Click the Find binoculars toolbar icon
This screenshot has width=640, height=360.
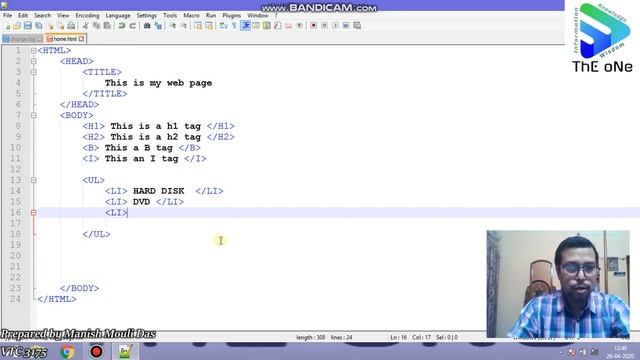pos(147,26)
